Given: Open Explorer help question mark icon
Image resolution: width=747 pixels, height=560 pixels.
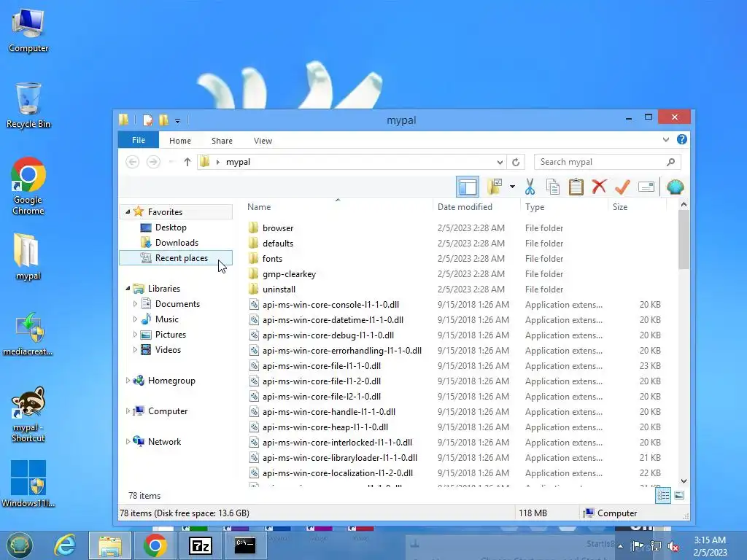Looking at the screenshot, I should point(682,139).
